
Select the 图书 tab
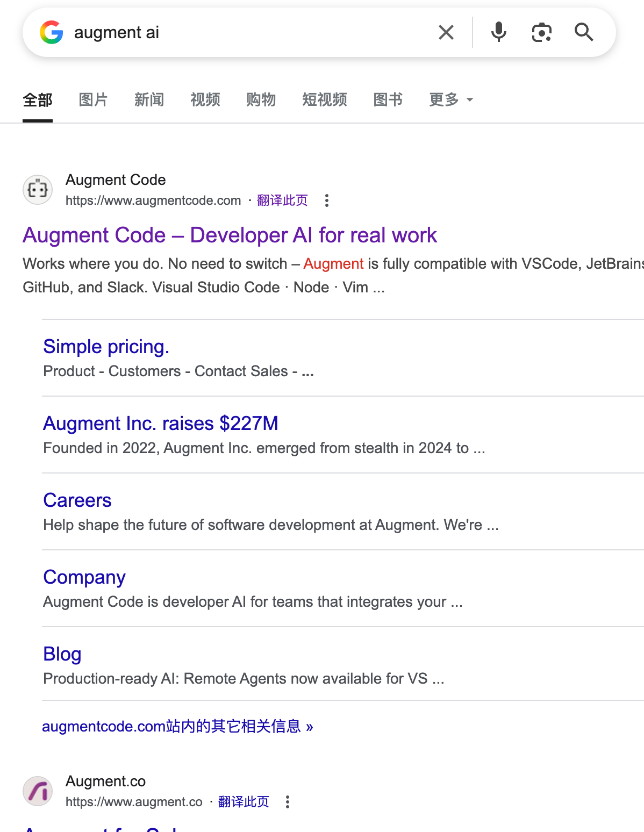[x=388, y=99]
